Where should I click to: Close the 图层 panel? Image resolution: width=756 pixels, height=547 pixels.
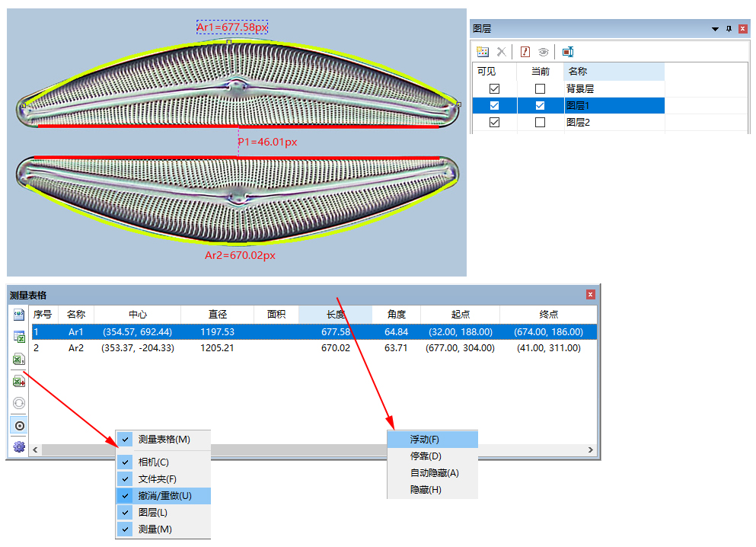pyautogui.click(x=743, y=29)
